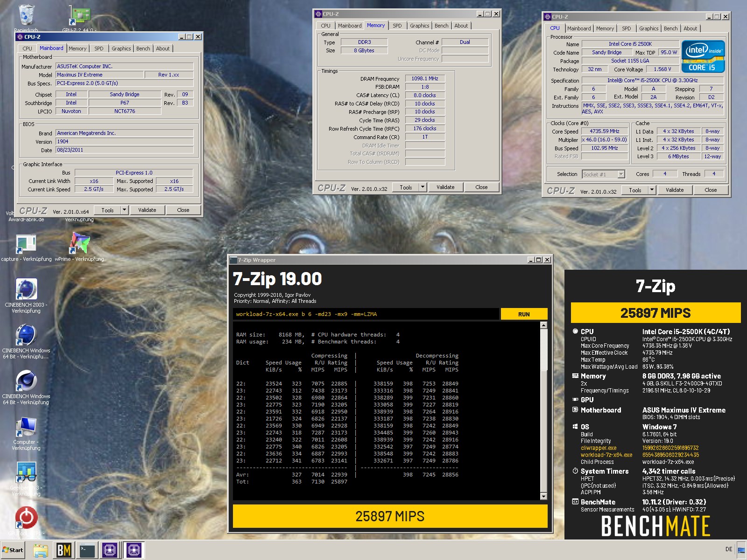Click the CPU section icon in BenchMate panel

tap(575, 331)
